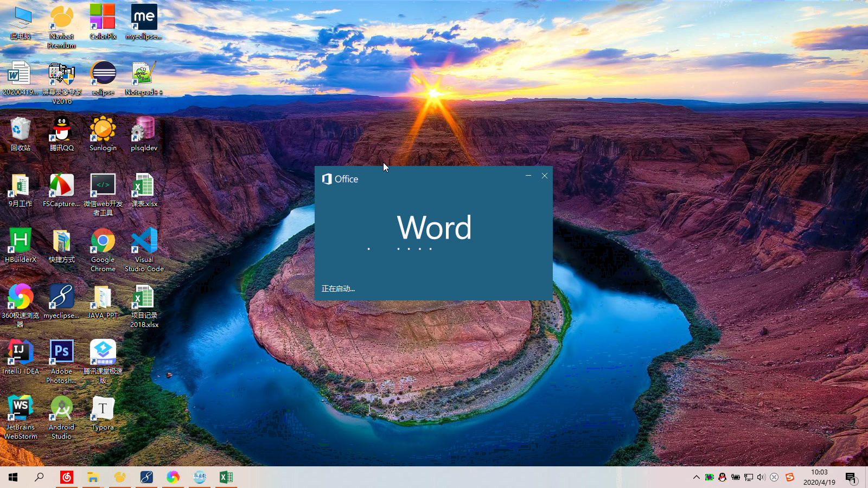Minimize the Word splash screen

coord(528,176)
